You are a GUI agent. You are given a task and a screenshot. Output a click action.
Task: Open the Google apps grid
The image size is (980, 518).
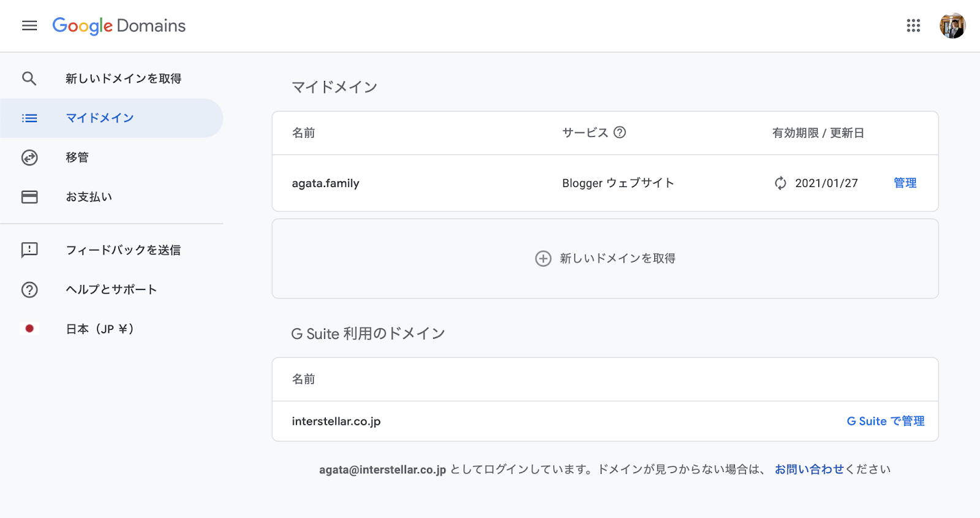[x=913, y=26]
